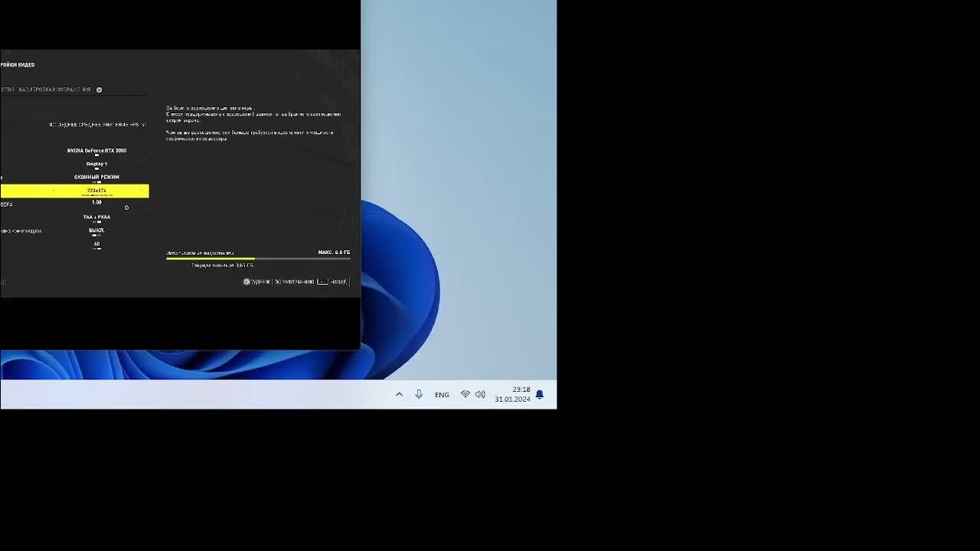Click the ПО УМОЛЧАНИЮ defaults button
Viewport: 980px width, 551px height.
295,282
